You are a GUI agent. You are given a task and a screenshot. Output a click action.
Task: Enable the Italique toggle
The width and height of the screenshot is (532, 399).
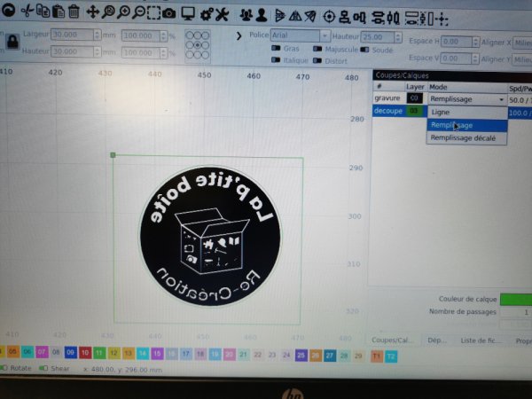tap(275, 60)
